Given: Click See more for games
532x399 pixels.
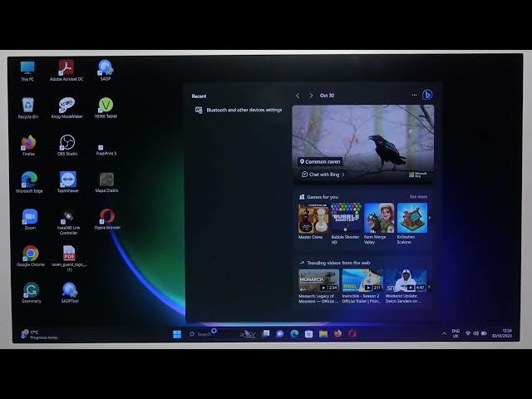Looking at the screenshot, I should click(418, 197).
